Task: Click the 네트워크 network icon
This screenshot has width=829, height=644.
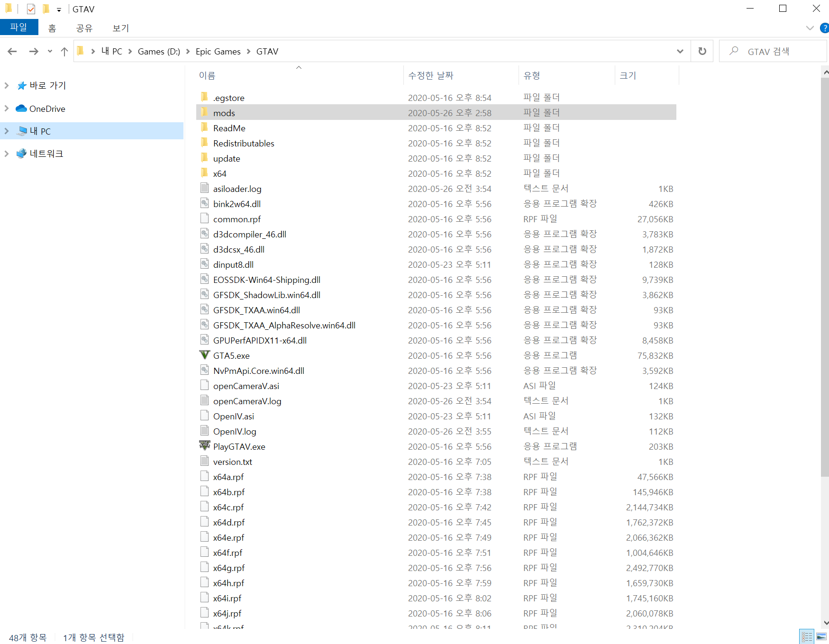Action: 21,154
